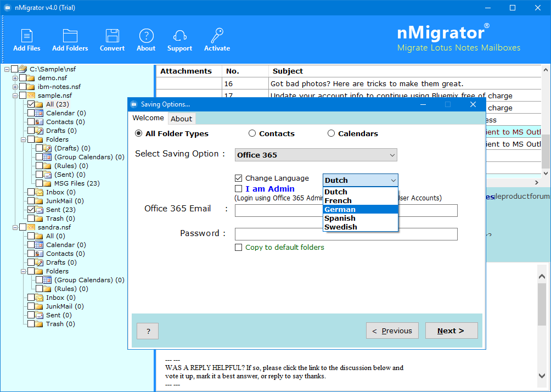Collapse the C:\Sample\nsf root node
The height and width of the screenshot is (392, 551).
(7, 69)
